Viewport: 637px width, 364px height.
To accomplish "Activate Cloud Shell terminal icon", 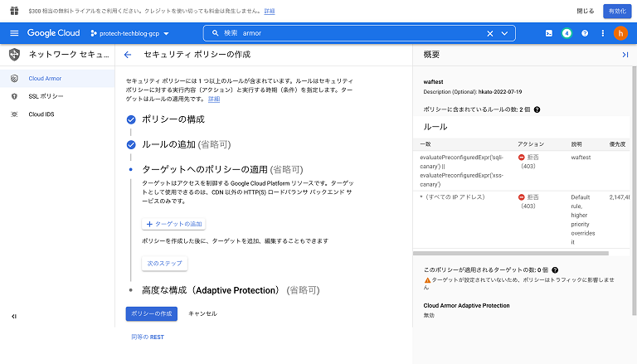I will (548, 33).
